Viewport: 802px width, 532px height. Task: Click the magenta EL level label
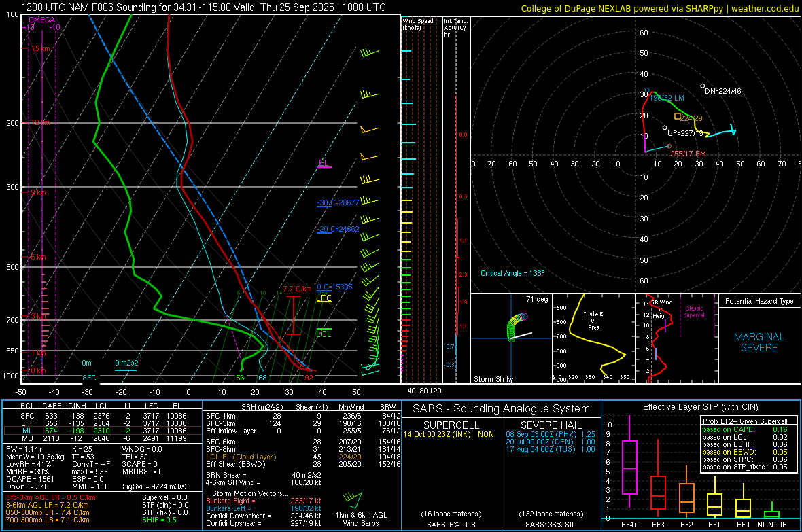[x=324, y=162]
